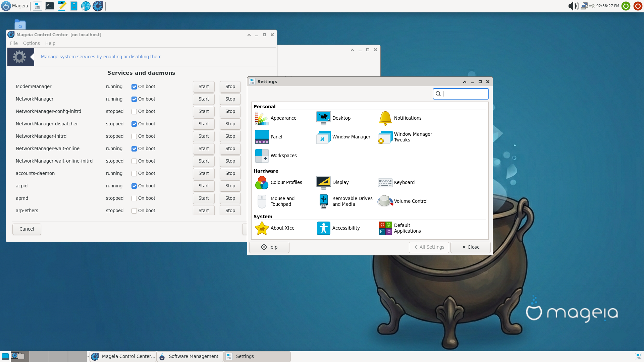This screenshot has height=362, width=644.
Task: Enable apmd on boot checkbox
Action: [134, 198]
